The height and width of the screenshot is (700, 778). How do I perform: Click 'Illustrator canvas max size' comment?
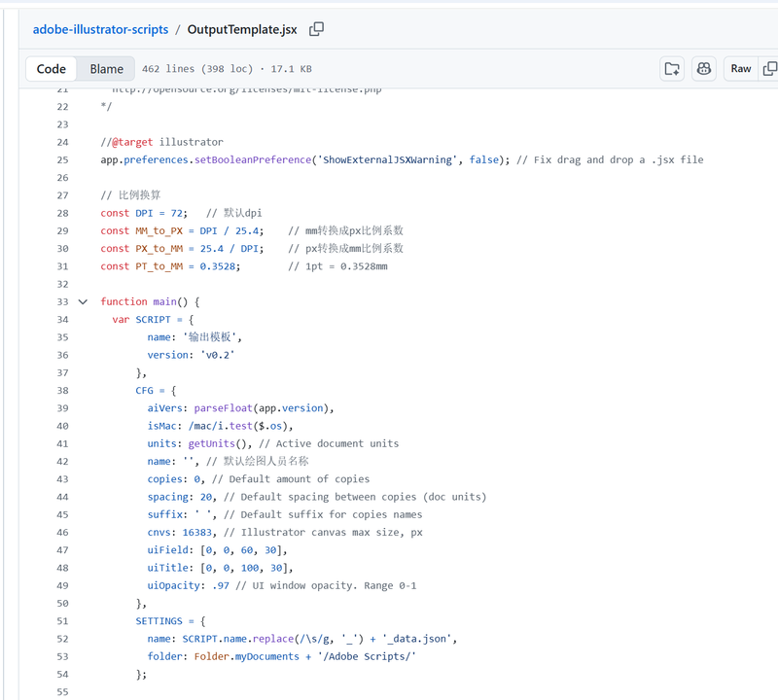click(323, 533)
